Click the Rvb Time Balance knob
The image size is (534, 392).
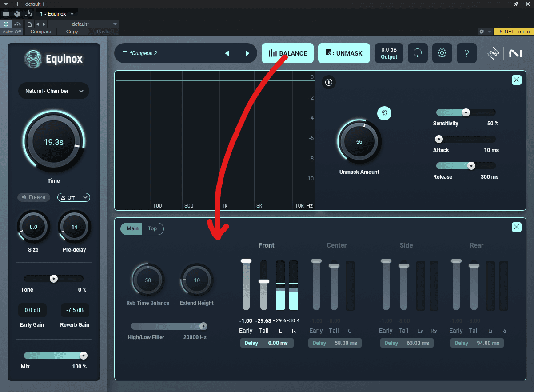[x=148, y=280]
